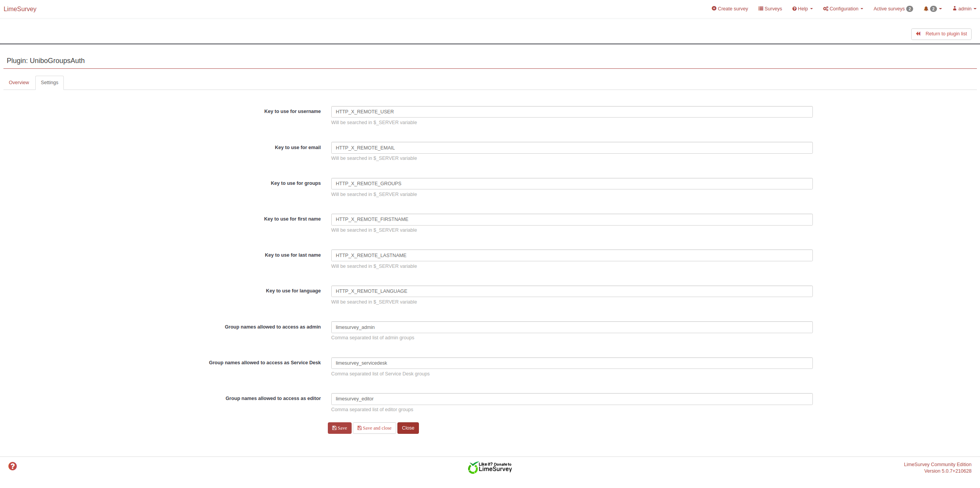The width and height of the screenshot is (980, 488).
Task: Switch to the Overview tab
Action: tap(19, 83)
